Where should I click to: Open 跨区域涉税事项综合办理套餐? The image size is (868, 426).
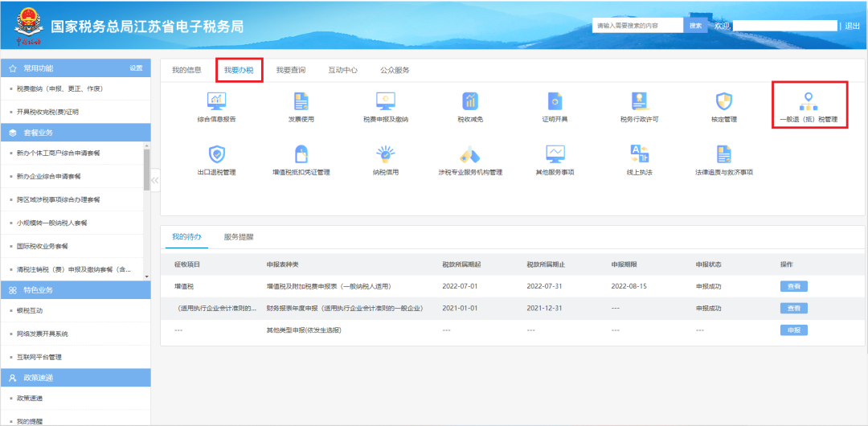click(58, 199)
